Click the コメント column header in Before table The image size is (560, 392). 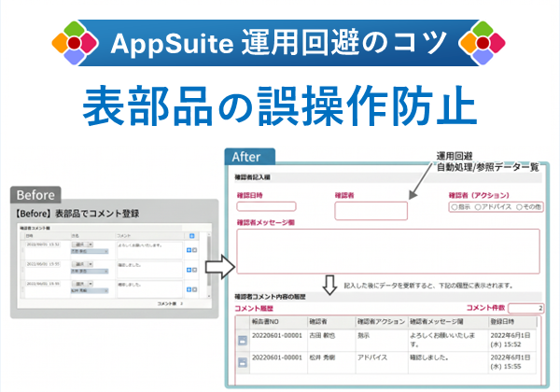pos(149,236)
